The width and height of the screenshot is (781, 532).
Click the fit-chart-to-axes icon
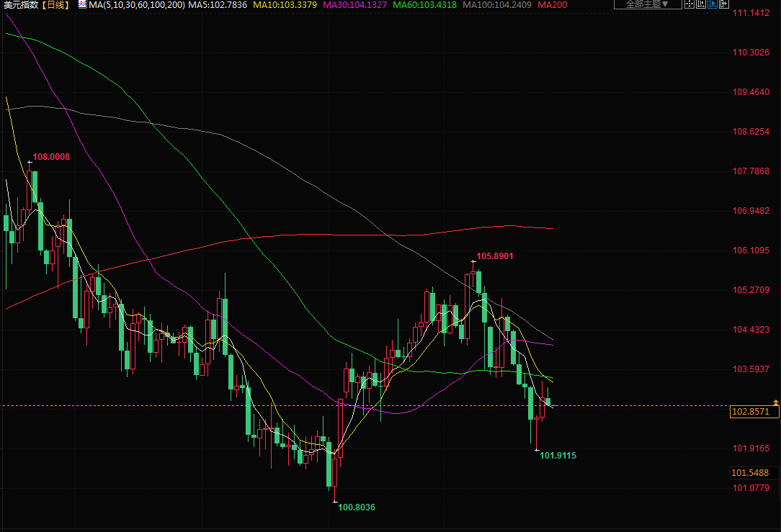tap(701, 4)
